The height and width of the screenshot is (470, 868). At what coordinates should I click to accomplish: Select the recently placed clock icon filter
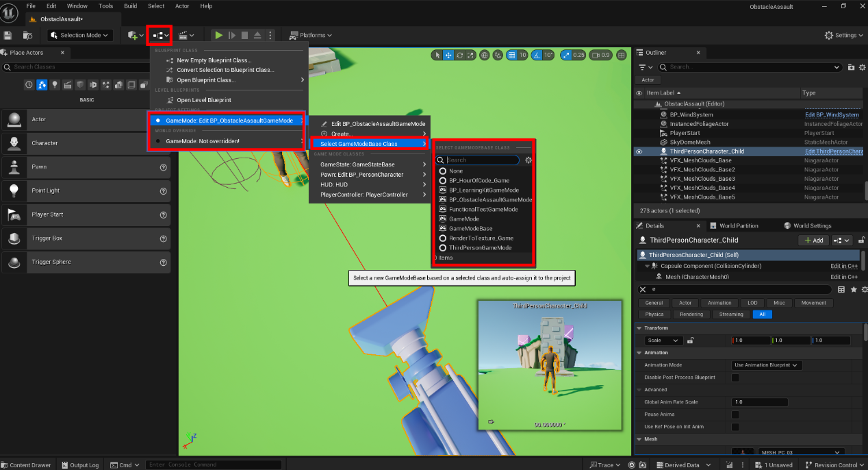[29, 85]
